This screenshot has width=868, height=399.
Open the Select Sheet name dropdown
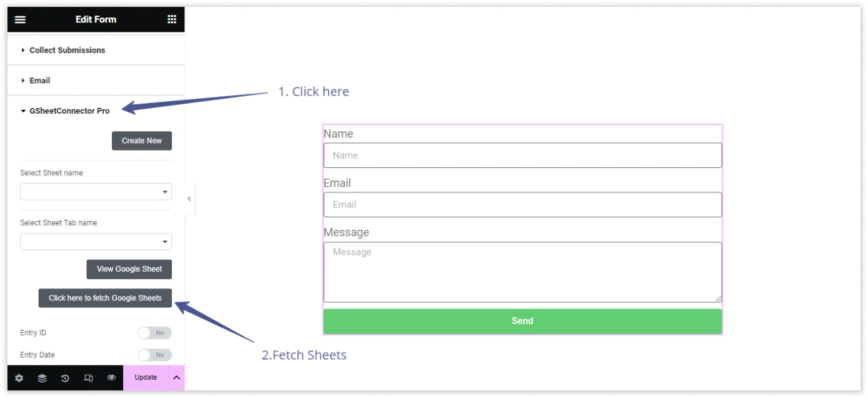[96, 192]
